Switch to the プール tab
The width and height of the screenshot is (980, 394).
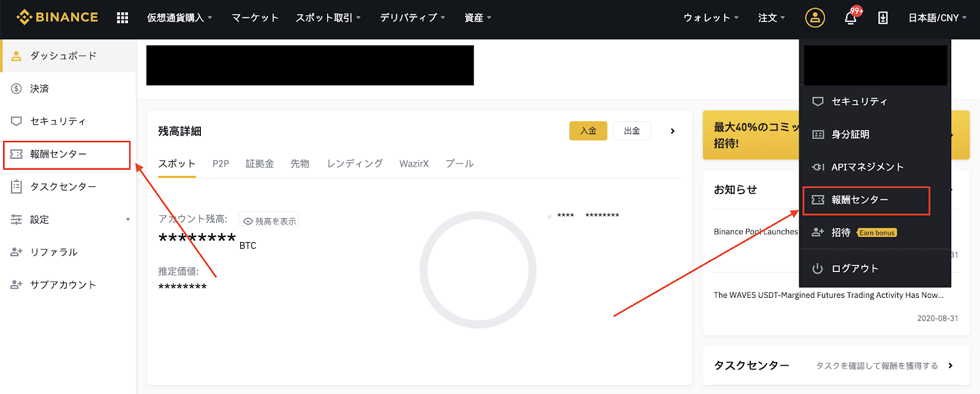point(459,164)
